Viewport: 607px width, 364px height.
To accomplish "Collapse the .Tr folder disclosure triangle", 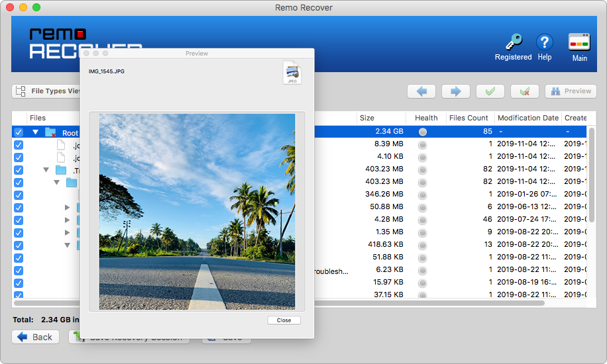I will click(46, 170).
